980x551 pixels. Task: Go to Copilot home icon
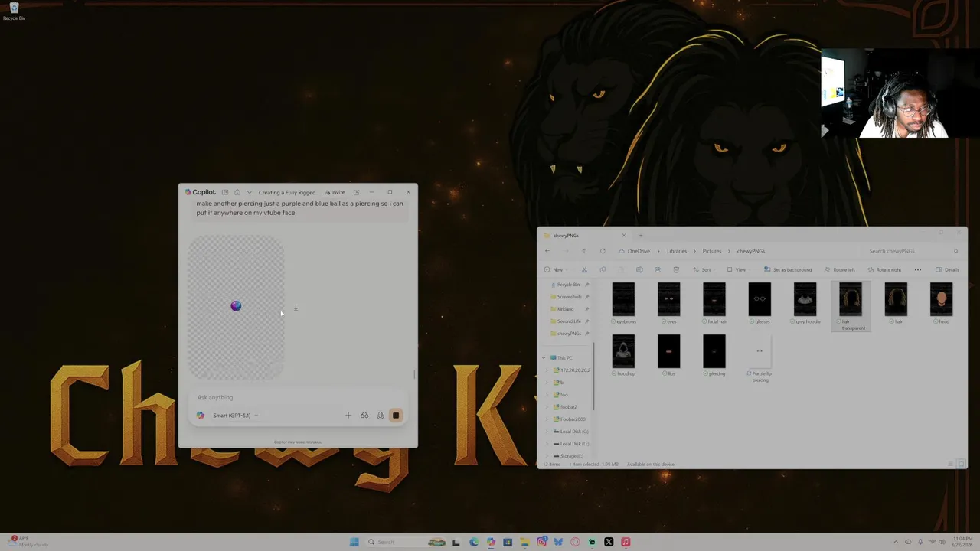pyautogui.click(x=237, y=192)
